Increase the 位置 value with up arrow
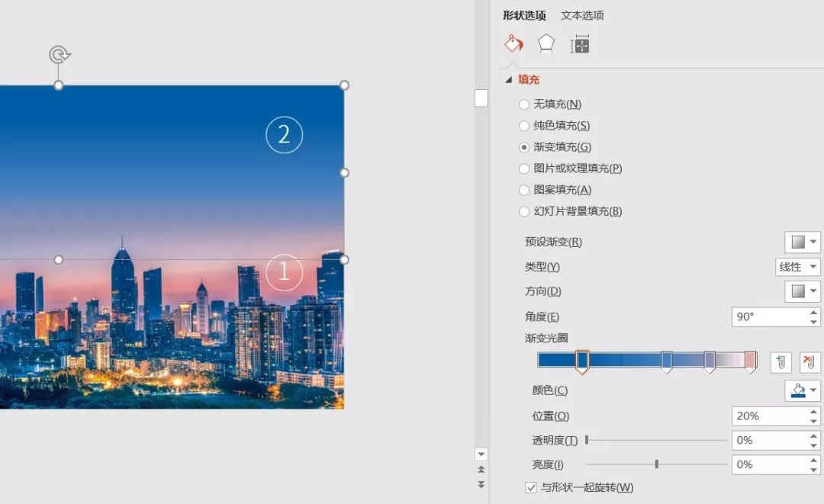This screenshot has height=504, width=824. [x=813, y=412]
